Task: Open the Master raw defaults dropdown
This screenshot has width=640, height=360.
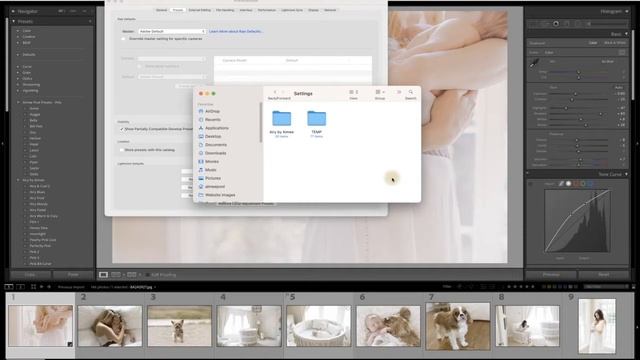Action: (172, 31)
